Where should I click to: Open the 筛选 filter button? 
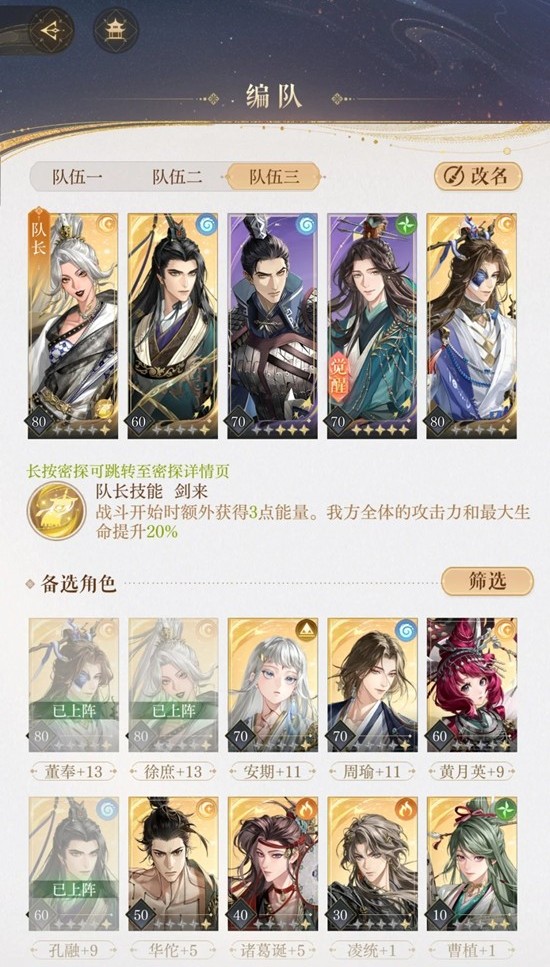pos(487,581)
